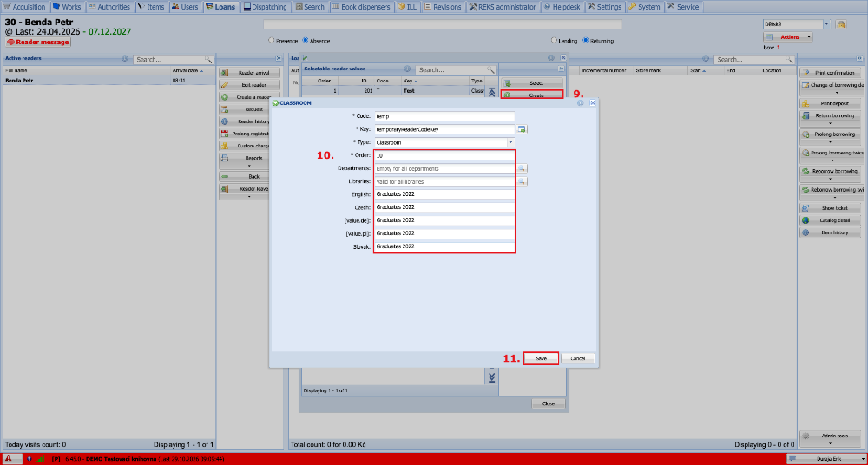Click the Libraries lookup magnifier icon
Viewport: 868px width, 465px height.
522,181
